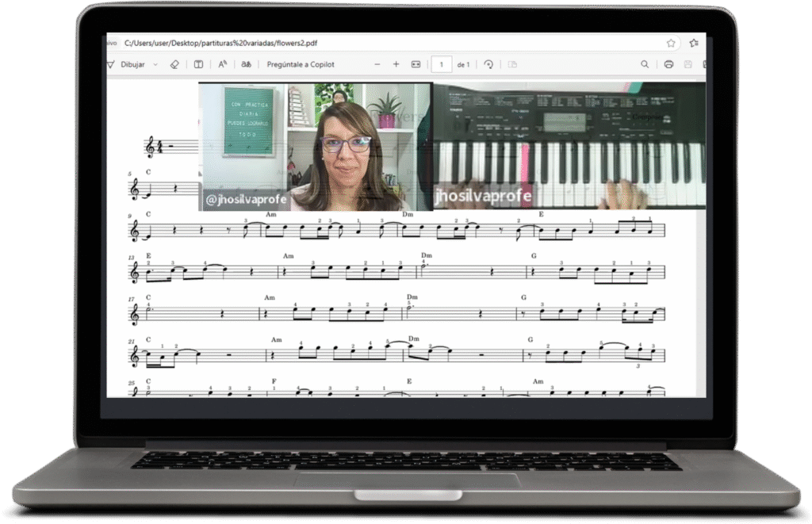Rotate the PDF page
Image resolution: width=812 pixels, height=524 pixels.
[488, 64]
